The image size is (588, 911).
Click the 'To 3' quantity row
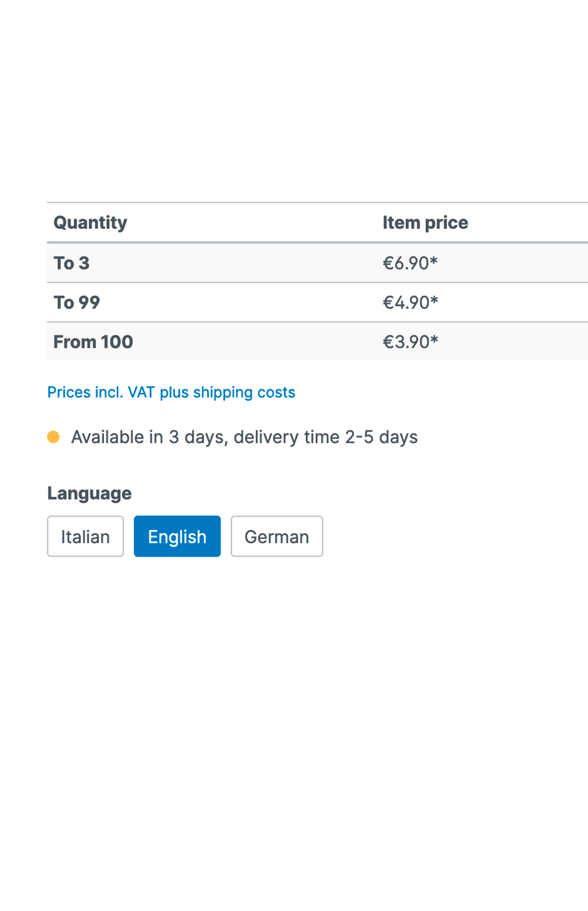(x=72, y=263)
